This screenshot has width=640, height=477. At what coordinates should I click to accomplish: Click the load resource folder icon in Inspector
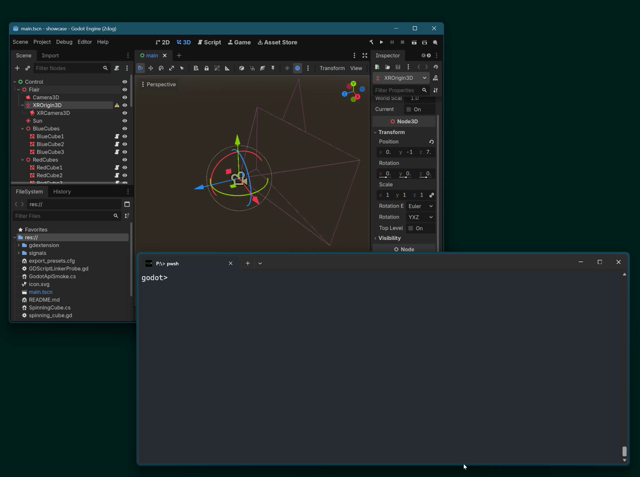pos(387,67)
